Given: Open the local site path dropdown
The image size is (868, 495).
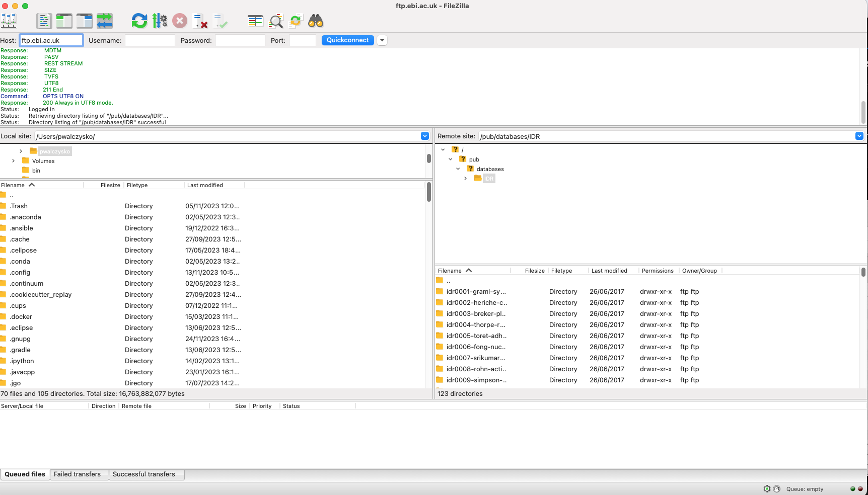Looking at the screenshot, I should pos(424,136).
